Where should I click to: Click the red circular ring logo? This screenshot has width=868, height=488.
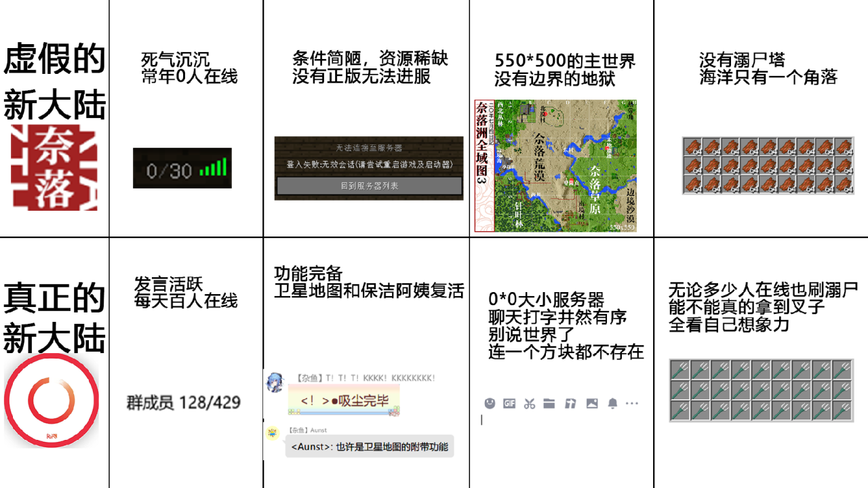tap(52, 401)
